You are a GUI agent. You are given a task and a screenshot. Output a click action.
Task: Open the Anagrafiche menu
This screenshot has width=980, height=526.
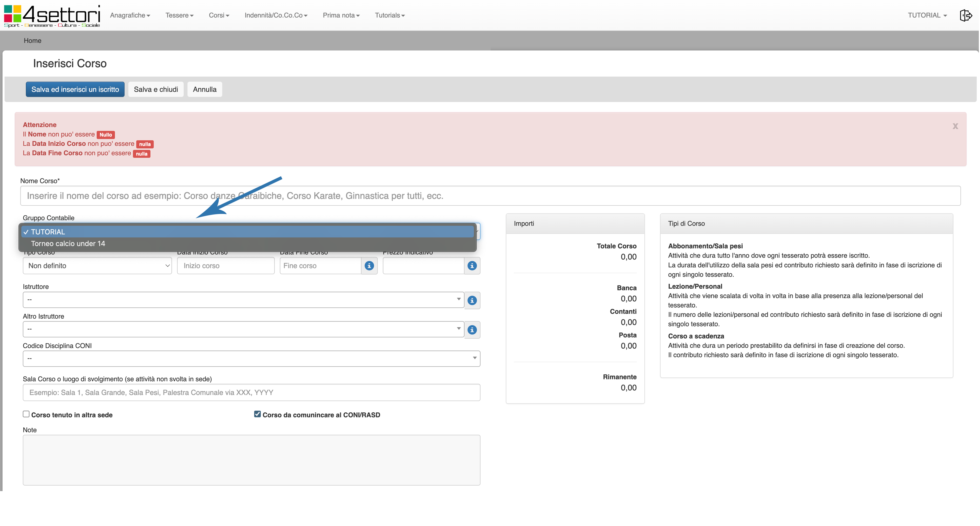click(x=130, y=16)
